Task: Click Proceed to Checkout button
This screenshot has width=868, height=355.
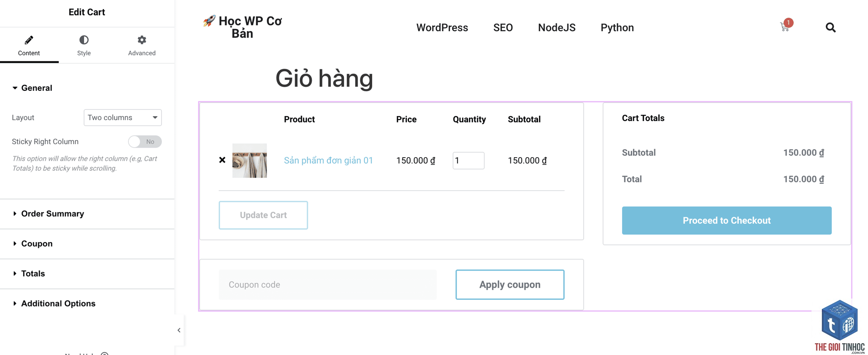Action: tap(726, 220)
